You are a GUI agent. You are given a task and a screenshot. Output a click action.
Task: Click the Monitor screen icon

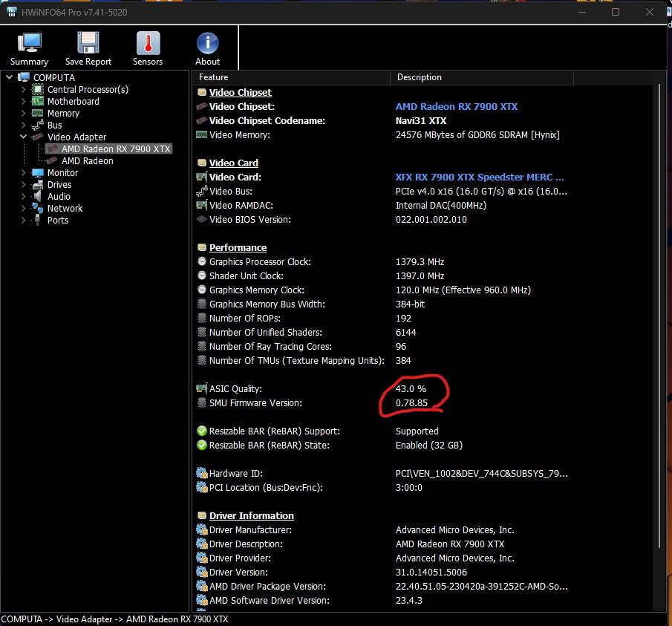[x=38, y=173]
